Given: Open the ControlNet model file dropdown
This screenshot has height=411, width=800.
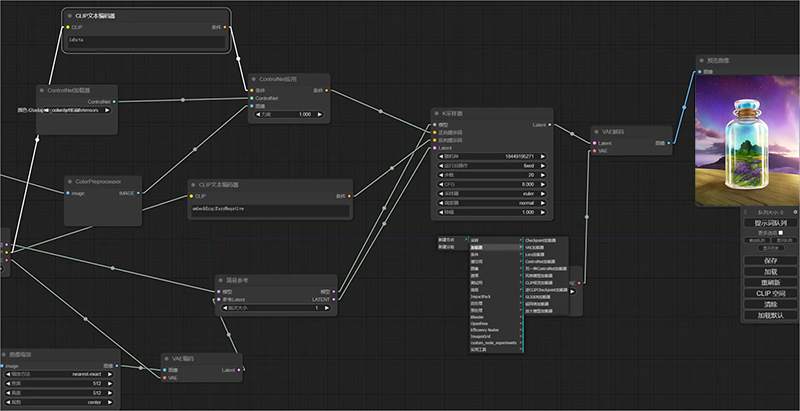Looking at the screenshot, I should click(77, 110).
